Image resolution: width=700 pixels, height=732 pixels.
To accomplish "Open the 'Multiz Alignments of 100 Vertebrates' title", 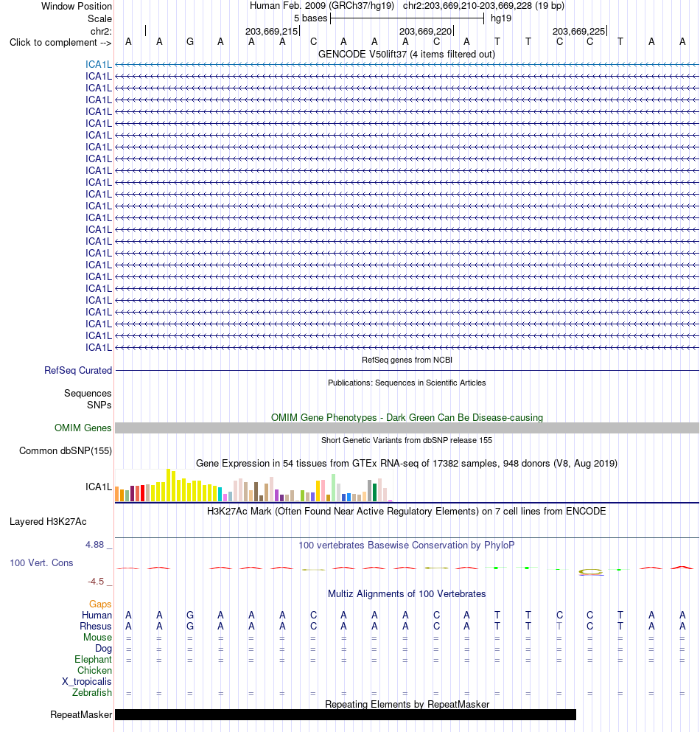I will [x=407, y=594].
